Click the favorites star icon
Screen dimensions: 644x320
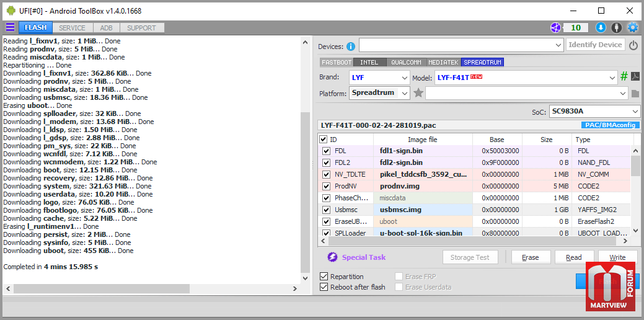coord(418,93)
